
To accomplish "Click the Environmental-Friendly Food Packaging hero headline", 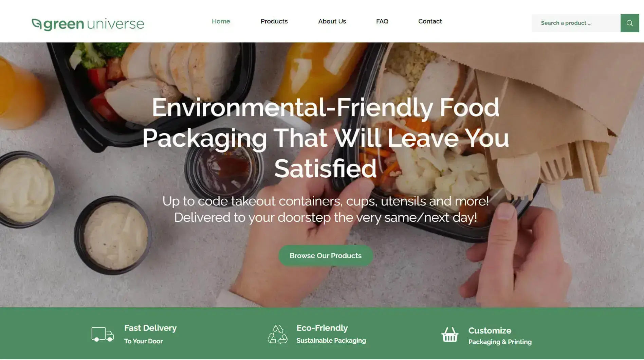I will 326,138.
